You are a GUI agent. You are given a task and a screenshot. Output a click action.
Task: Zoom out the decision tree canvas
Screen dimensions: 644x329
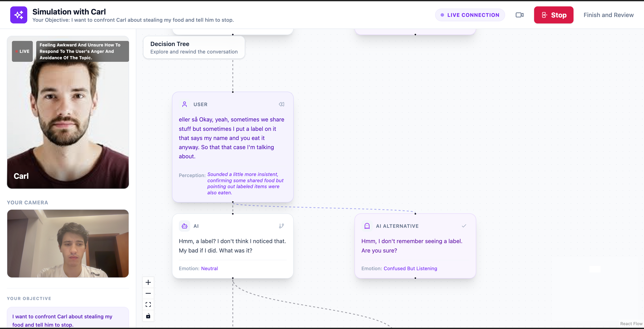(148, 293)
